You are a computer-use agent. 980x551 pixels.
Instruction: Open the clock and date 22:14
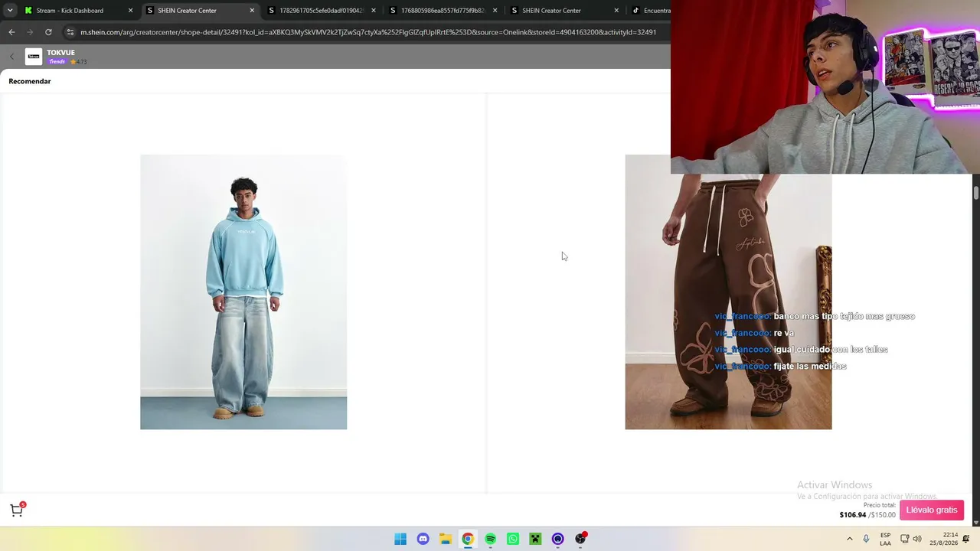[944, 539]
